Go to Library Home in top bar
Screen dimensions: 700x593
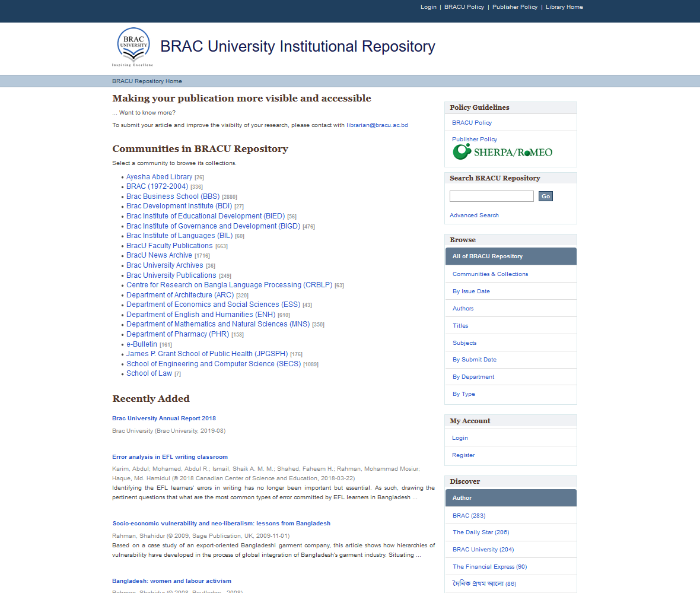(564, 7)
